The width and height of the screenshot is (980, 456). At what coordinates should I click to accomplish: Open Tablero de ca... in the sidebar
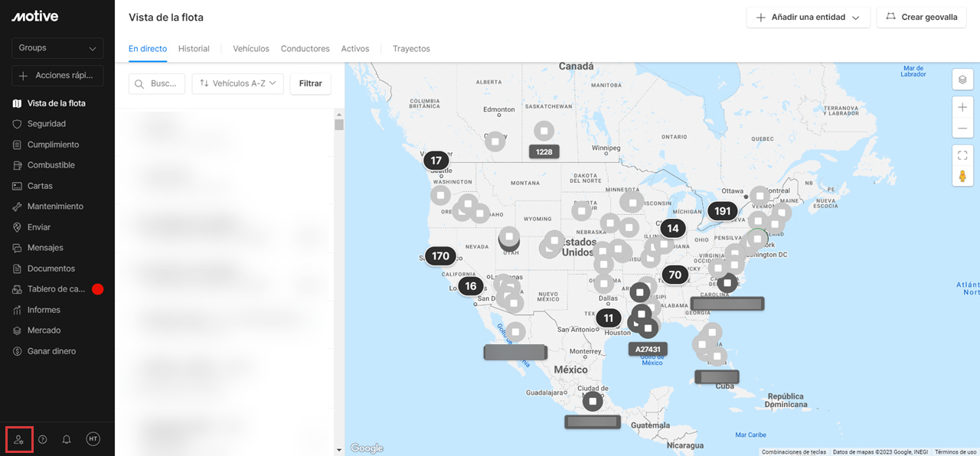click(57, 289)
